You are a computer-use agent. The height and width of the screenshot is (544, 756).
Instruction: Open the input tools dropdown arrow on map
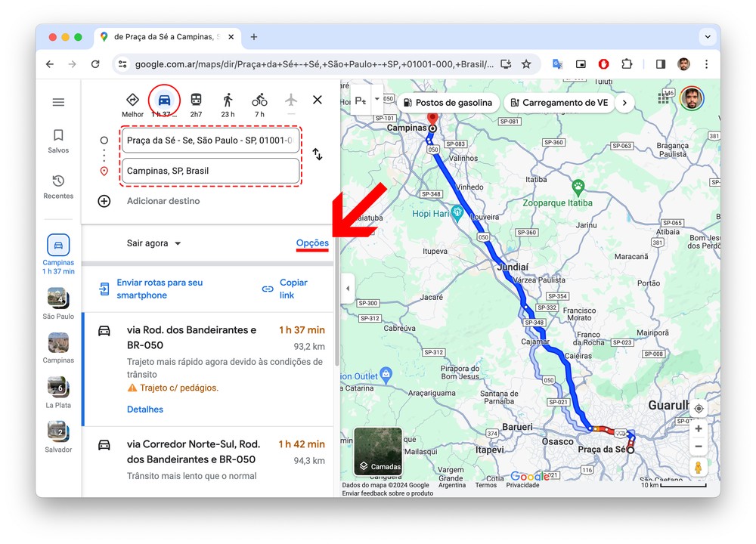(x=377, y=99)
